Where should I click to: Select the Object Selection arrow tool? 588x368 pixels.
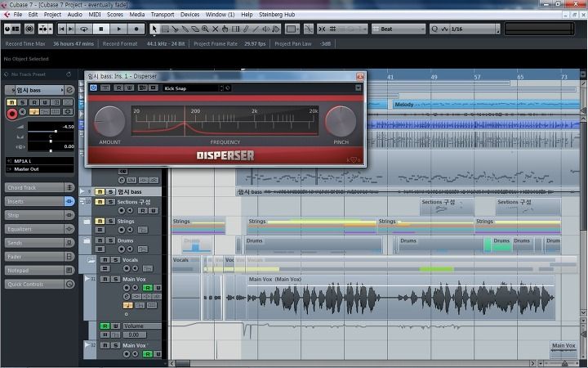(154, 29)
